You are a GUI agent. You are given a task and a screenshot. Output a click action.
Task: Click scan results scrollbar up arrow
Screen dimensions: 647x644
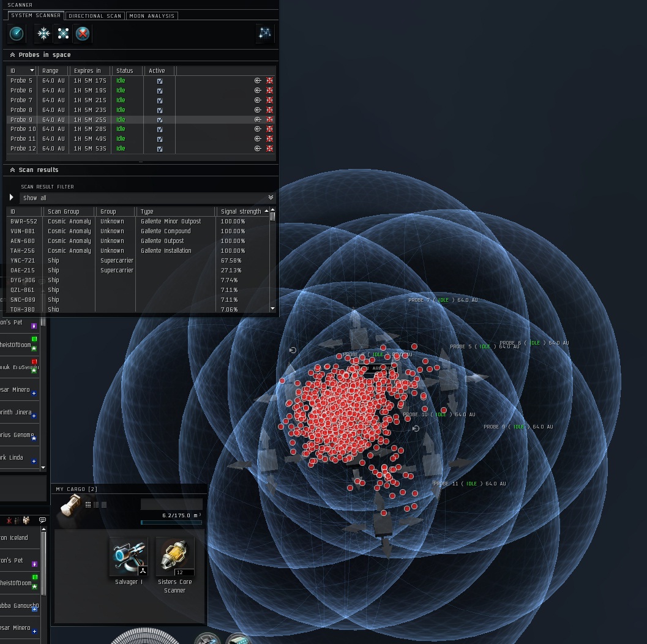point(272,210)
